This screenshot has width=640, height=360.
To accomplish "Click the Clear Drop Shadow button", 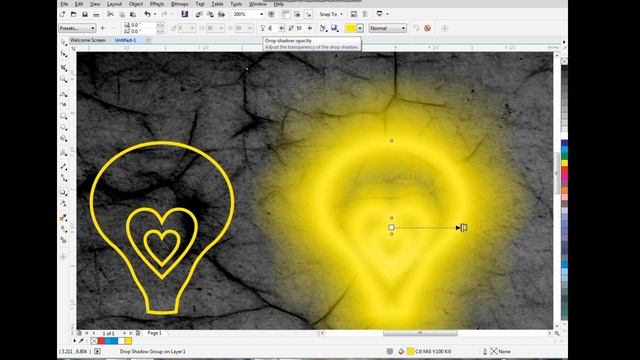I will coord(427,28).
